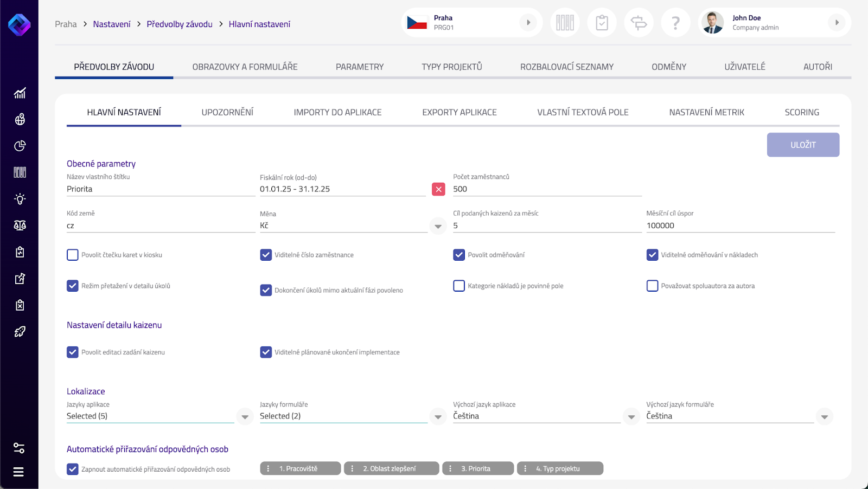
Task: Click the Uložit save button
Action: tap(803, 145)
